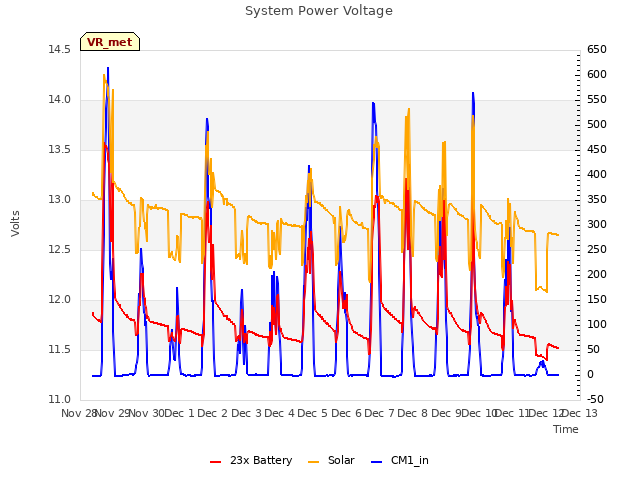
Task: Click the orange Solar legend swatch
Action: tap(313, 462)
